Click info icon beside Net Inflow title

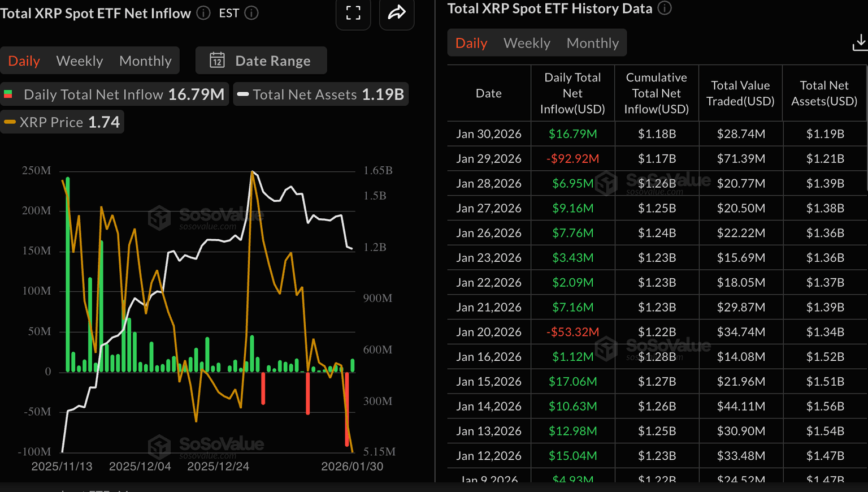click(x=203, y=13)
